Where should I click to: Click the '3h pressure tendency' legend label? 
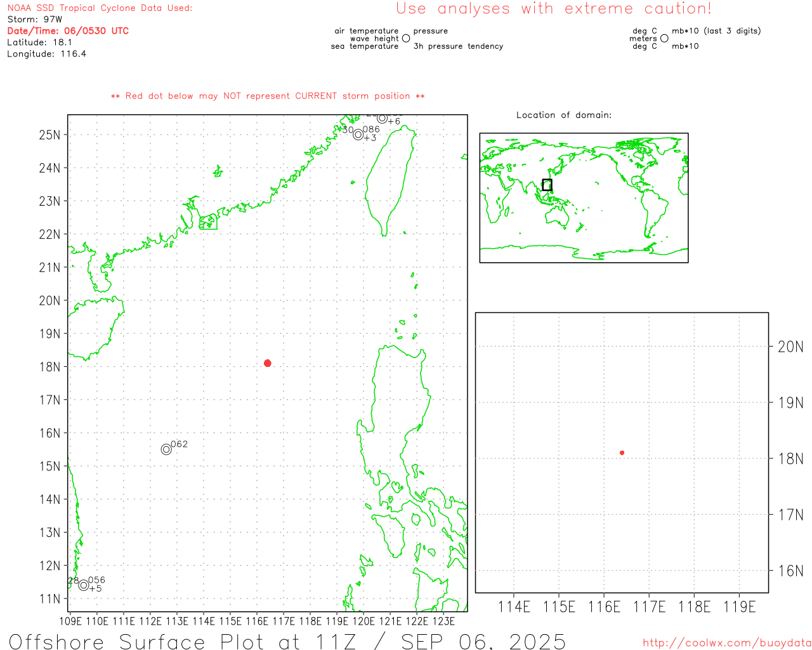(458, 46)
